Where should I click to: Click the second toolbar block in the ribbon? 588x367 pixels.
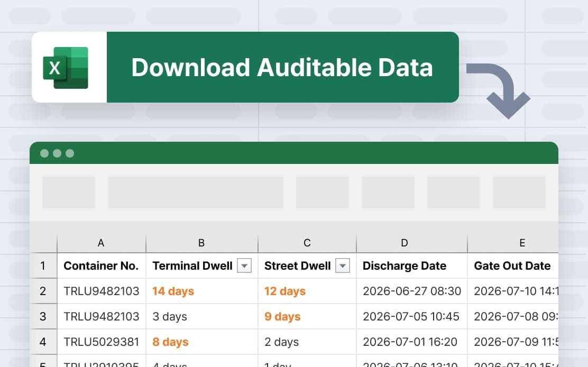click(x=195, y=192)
